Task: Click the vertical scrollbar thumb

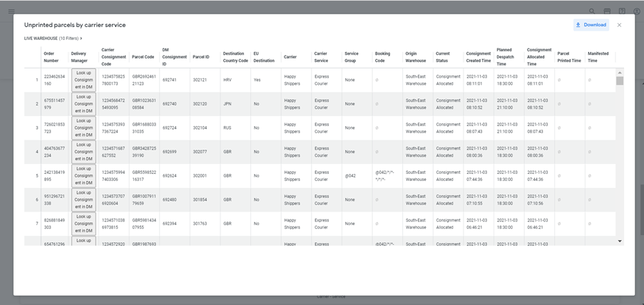Action: point(620,81)
